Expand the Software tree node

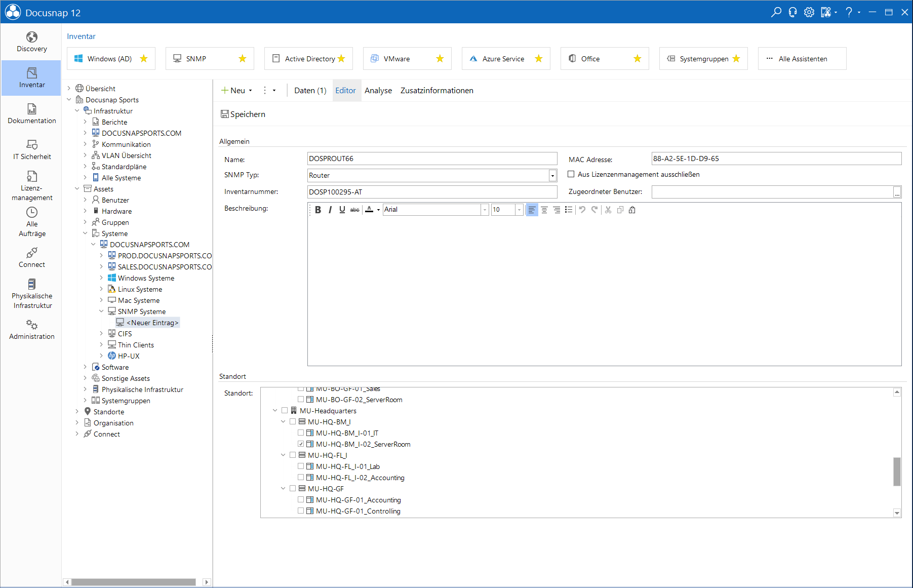pos(85,367)
